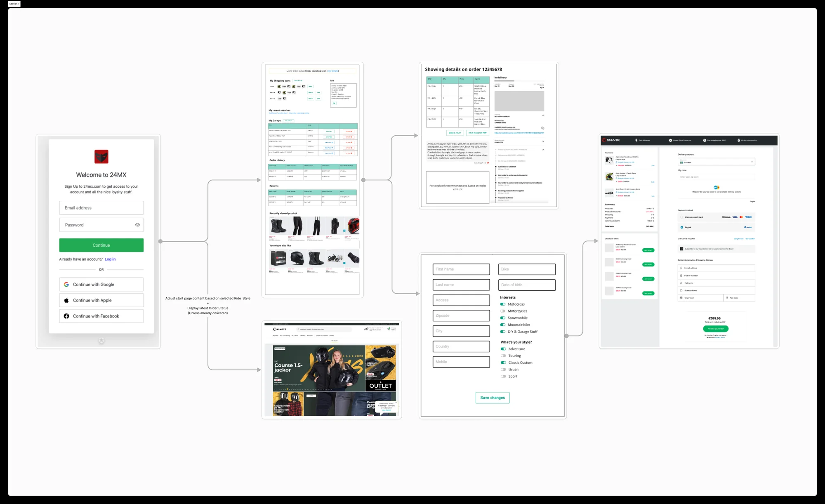Click the Bike input field
Viewport: 825px width, 504px height.
tap(527, 269)
